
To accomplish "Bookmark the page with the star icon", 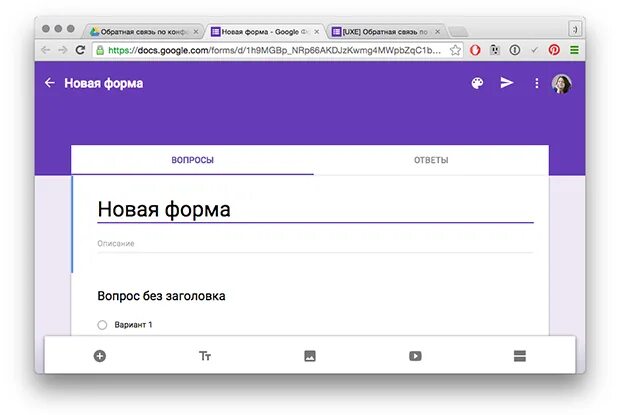I will click(x=455, y=50).
